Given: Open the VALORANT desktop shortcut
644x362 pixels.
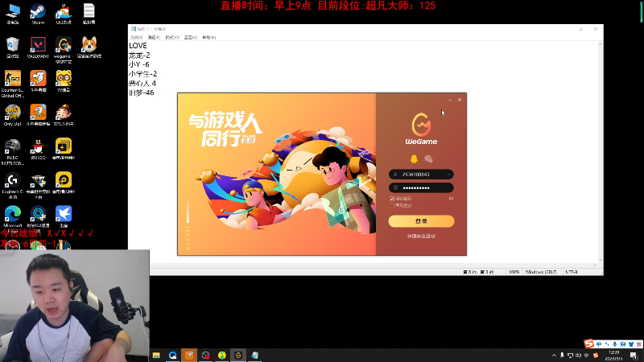Looking at the screenshot, I should coord(38,47).
